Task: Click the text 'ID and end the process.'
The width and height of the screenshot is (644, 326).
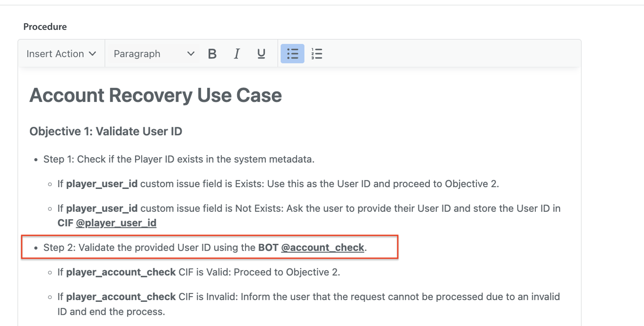Action: 111,312
